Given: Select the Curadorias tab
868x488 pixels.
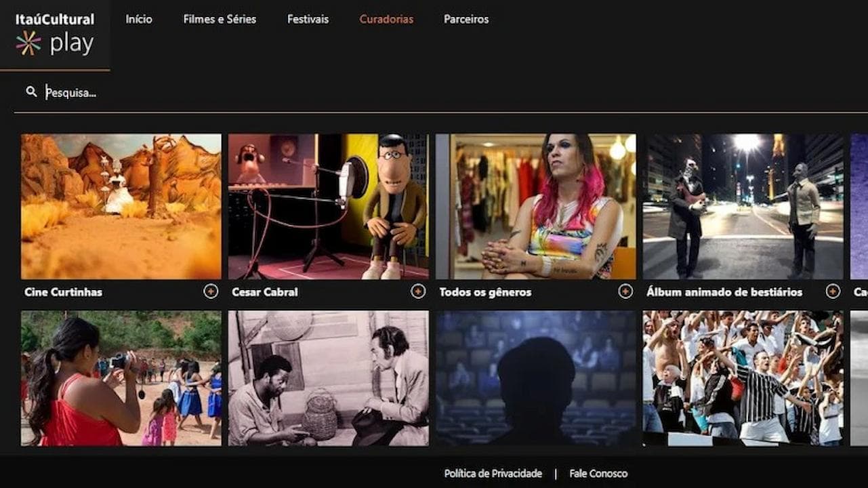Looking at the screenshot, I should coord(386,19).
